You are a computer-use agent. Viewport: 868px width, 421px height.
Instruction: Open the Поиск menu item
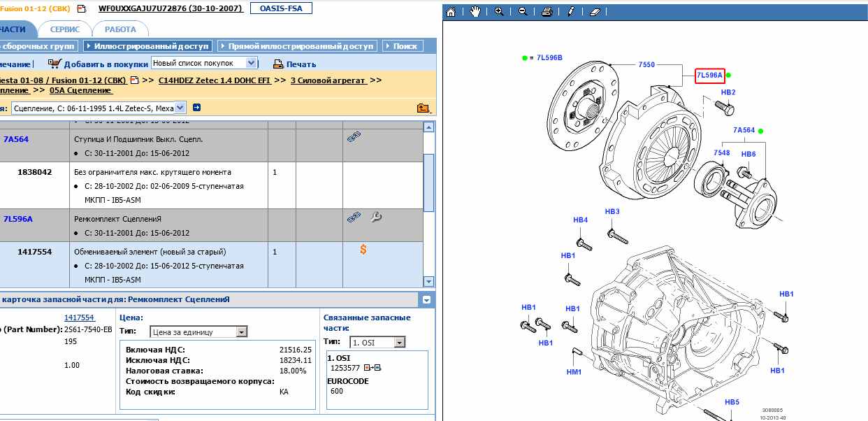point(403,46)
